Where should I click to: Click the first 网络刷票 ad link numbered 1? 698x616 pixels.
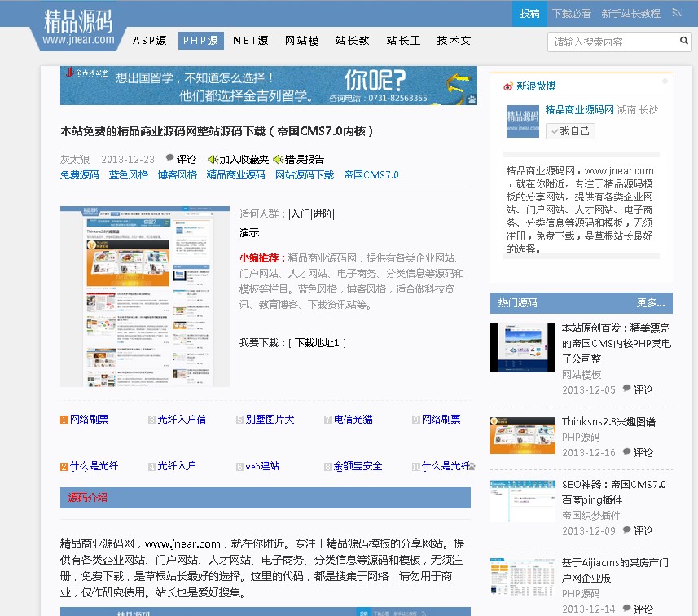pyautogui.click(x=89, y=419)
